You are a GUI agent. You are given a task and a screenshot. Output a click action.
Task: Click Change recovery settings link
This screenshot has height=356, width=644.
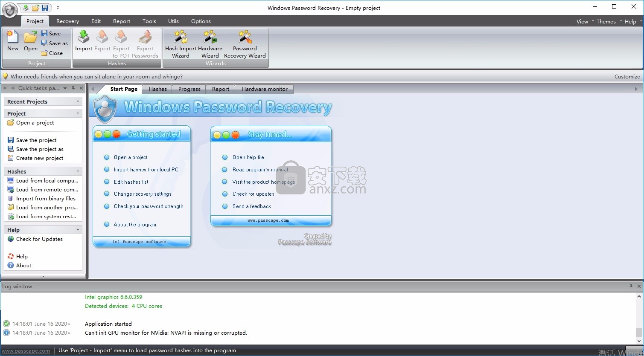[143, 194]
